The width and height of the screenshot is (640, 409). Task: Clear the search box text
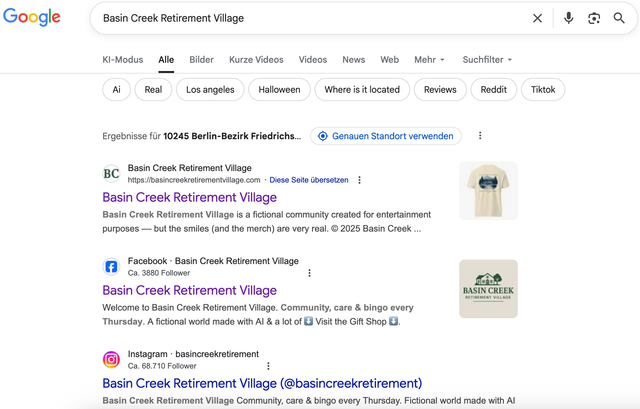point(537,18)
